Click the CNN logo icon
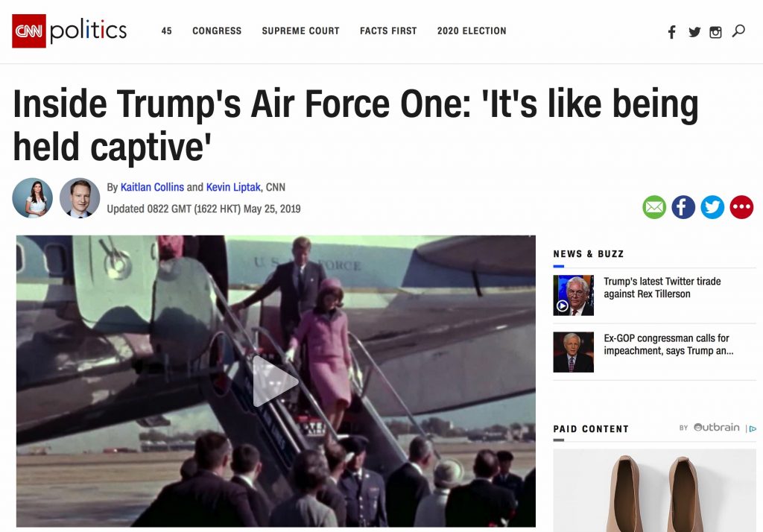 [x=29, y=31]
